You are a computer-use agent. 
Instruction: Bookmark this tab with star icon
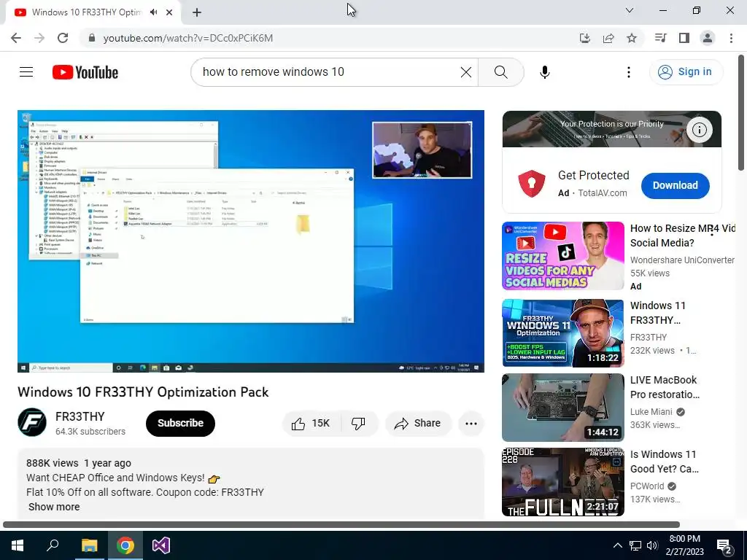coord(632,38)
